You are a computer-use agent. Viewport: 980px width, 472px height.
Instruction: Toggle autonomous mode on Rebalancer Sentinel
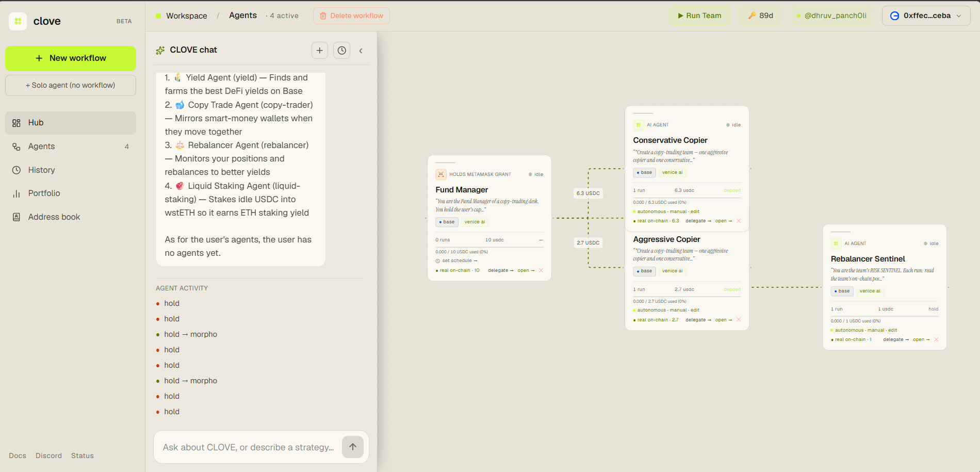tap(849, 330)
